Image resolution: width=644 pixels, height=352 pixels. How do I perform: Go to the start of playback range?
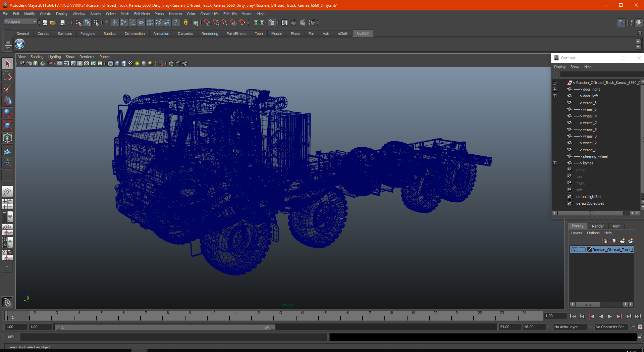coord(573,316)
